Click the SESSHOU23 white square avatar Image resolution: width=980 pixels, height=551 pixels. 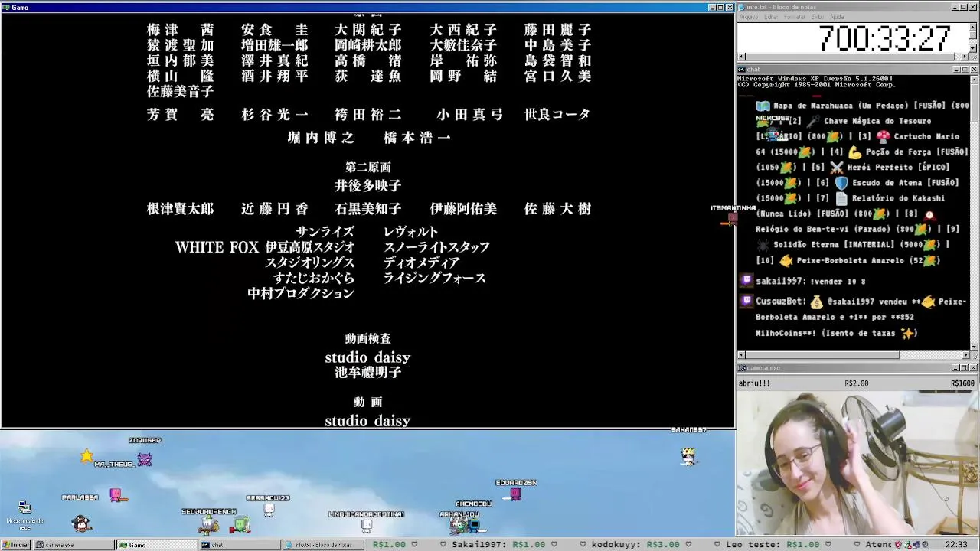click(269, 510)
